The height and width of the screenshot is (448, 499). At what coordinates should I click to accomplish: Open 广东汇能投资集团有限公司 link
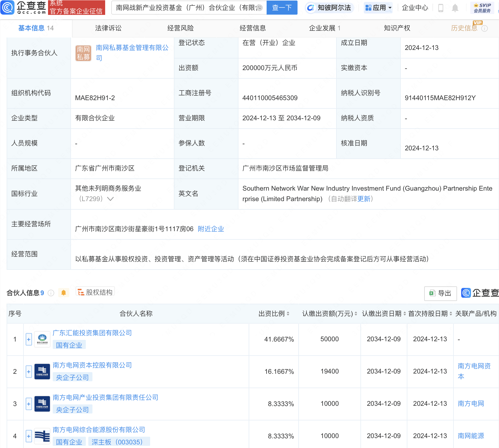coord(92,333)
